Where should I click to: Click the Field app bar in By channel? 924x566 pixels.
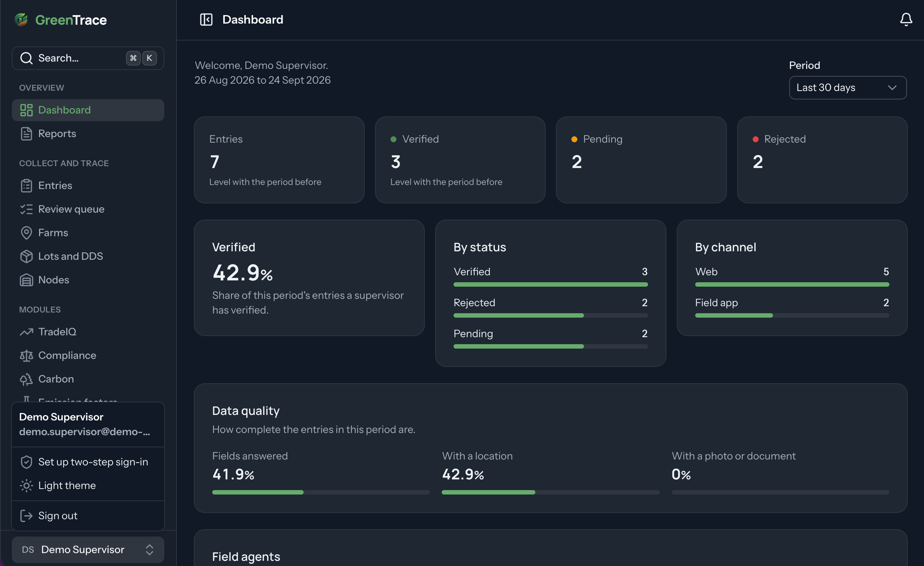[x=792, y=316]
